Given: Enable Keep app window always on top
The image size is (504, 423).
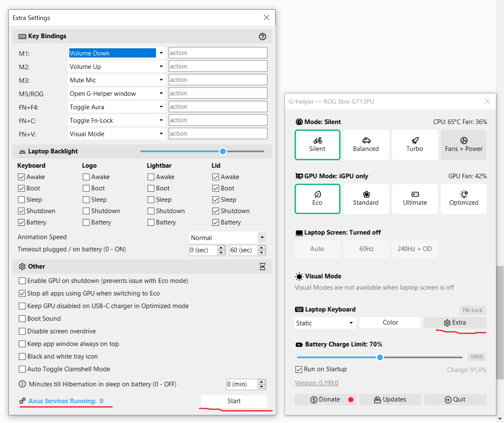Looking at the screenshot, I should click(x=22, y=344).
